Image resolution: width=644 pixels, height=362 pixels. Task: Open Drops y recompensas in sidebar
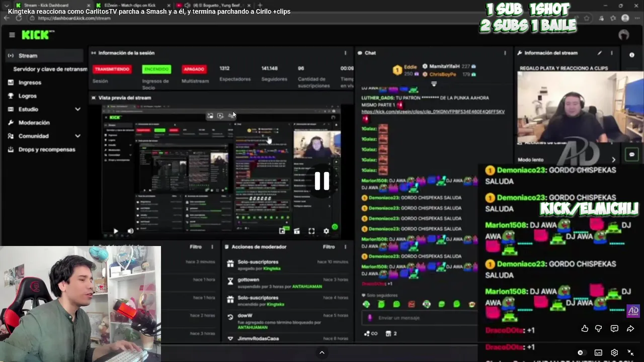point(46,149)
